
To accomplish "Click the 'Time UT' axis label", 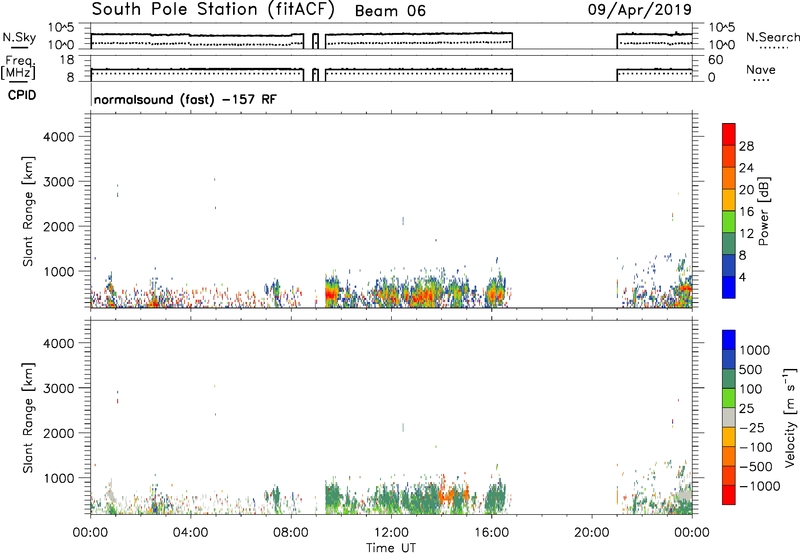I will [391, 548].
